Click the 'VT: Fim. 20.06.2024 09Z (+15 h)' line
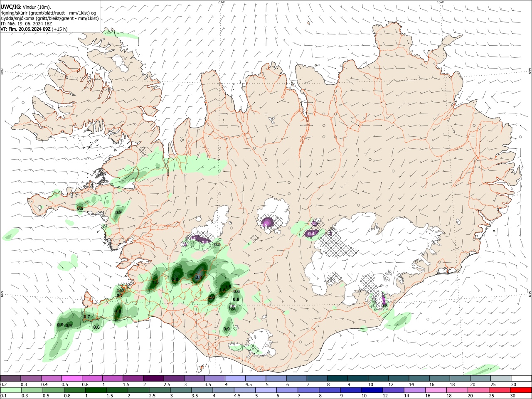Image resolution: width=532 pixels, height=399 pixels. pyautogui.click(x=34, y=29)
